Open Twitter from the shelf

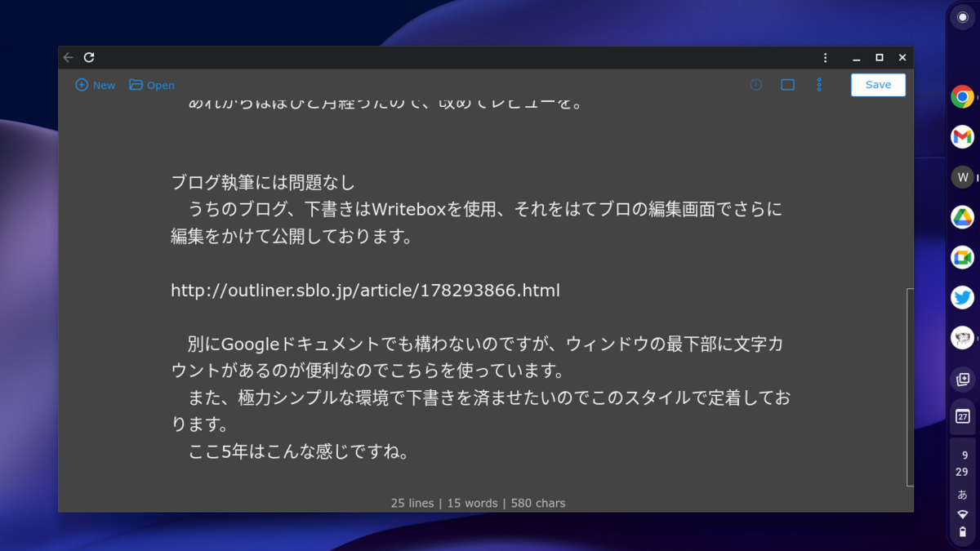click(962, 297)
